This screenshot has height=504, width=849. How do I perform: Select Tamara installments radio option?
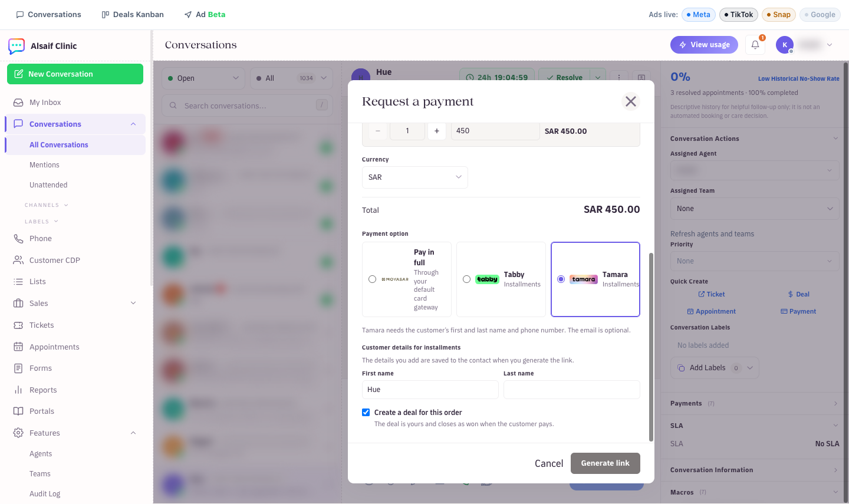coord(561,279)
